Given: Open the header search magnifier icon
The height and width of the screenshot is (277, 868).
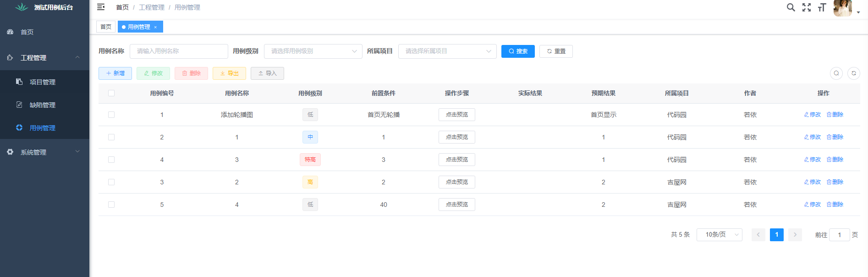Looking at the screenshot, I should click(x=791, y=7).
